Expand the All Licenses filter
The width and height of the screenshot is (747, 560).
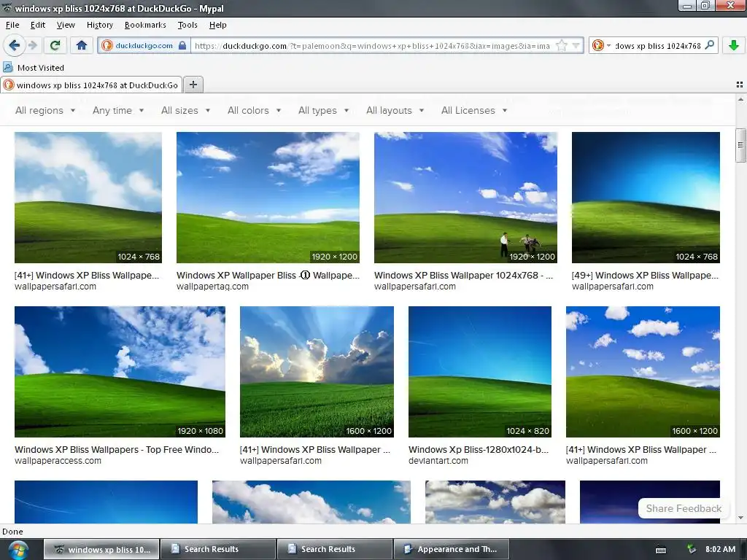(x=474, y=111)
